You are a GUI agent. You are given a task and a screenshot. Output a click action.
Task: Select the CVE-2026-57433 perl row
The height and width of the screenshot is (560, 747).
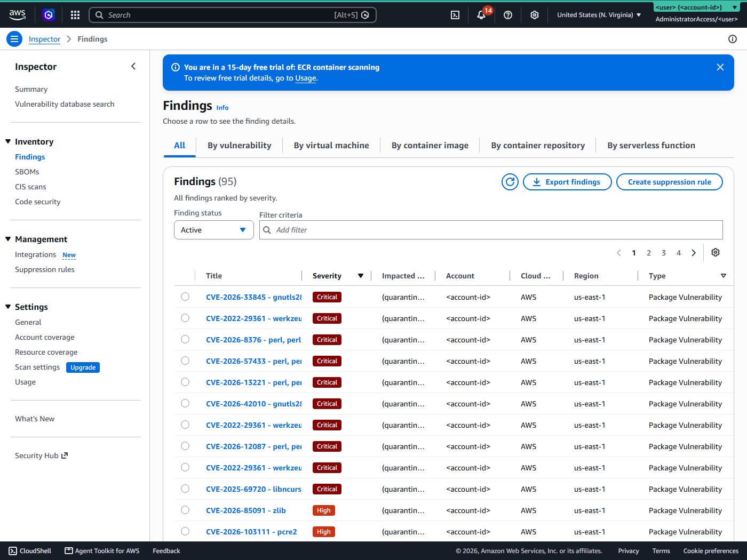pos(185,361)
